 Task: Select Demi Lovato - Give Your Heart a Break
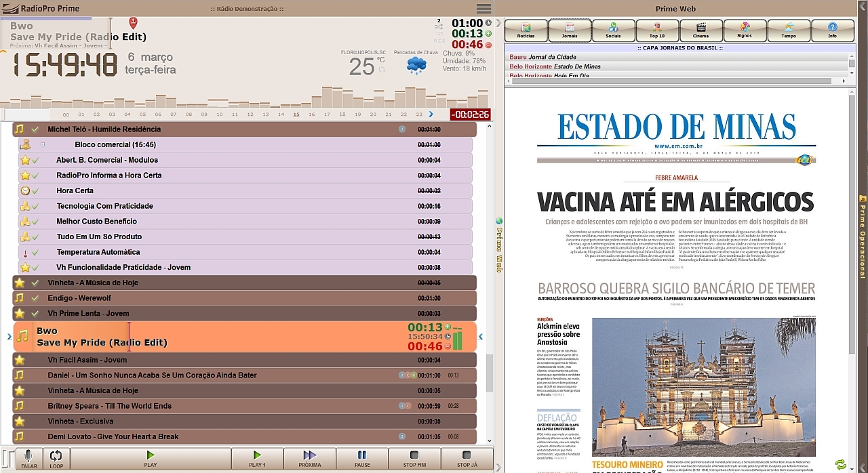244,436
